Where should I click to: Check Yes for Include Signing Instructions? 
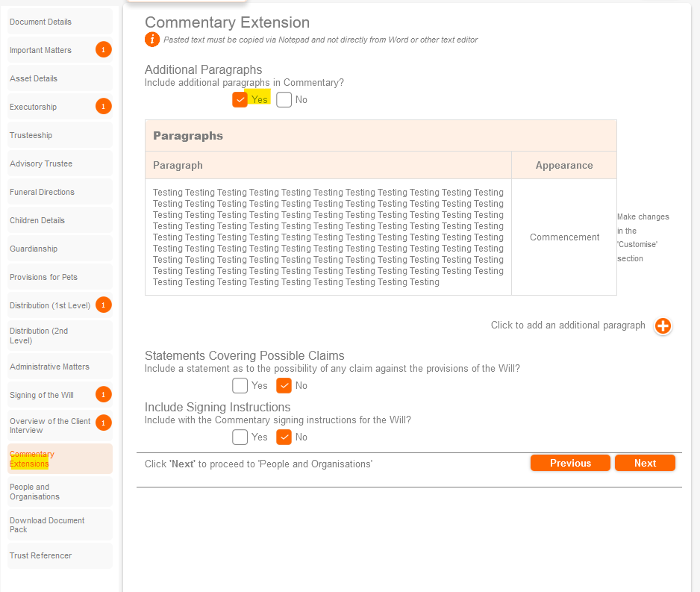(240, 437)
